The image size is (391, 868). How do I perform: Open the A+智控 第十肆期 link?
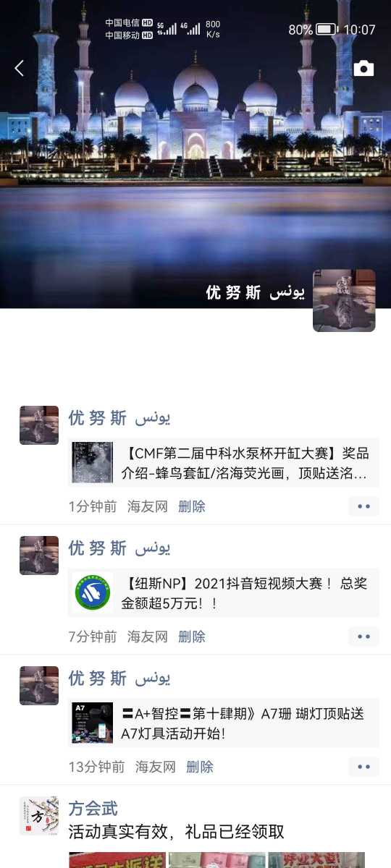click(224, 723)
